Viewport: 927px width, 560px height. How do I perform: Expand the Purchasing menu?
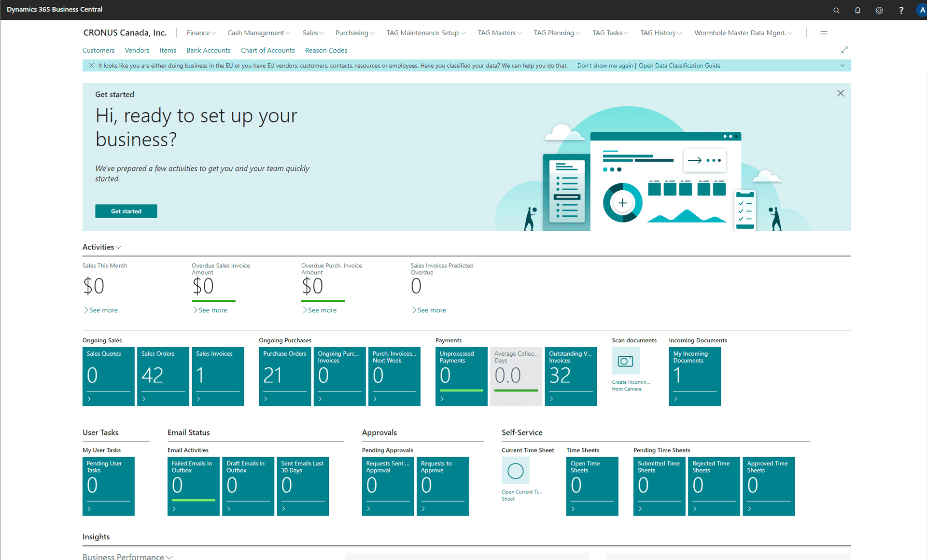coord(355,33)
